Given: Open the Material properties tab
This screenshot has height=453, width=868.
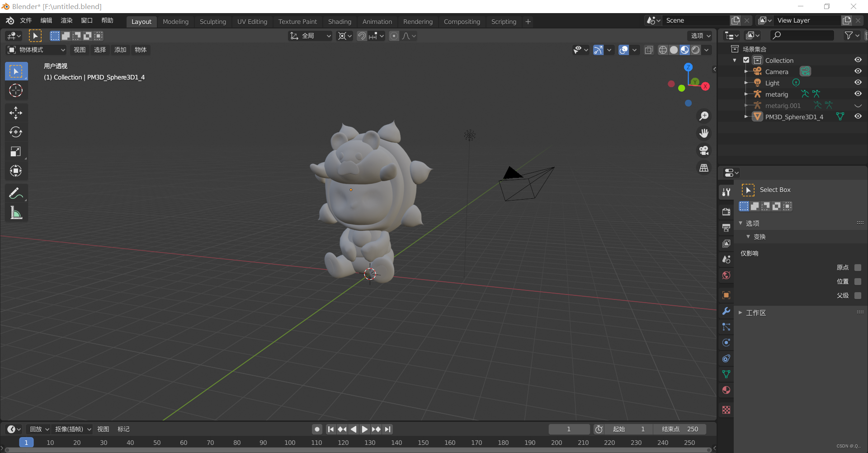Looking at the screenshot, I should pos(726,390).
